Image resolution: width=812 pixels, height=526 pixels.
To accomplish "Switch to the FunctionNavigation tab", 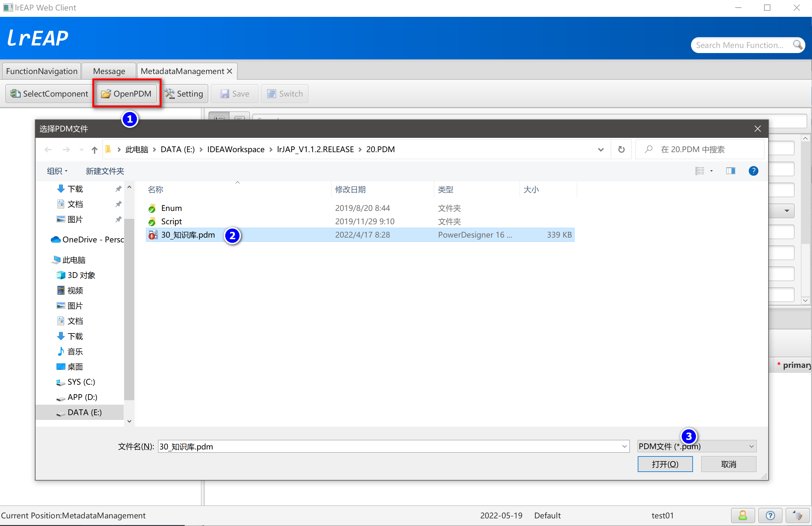I will click(x=42, y=71).
